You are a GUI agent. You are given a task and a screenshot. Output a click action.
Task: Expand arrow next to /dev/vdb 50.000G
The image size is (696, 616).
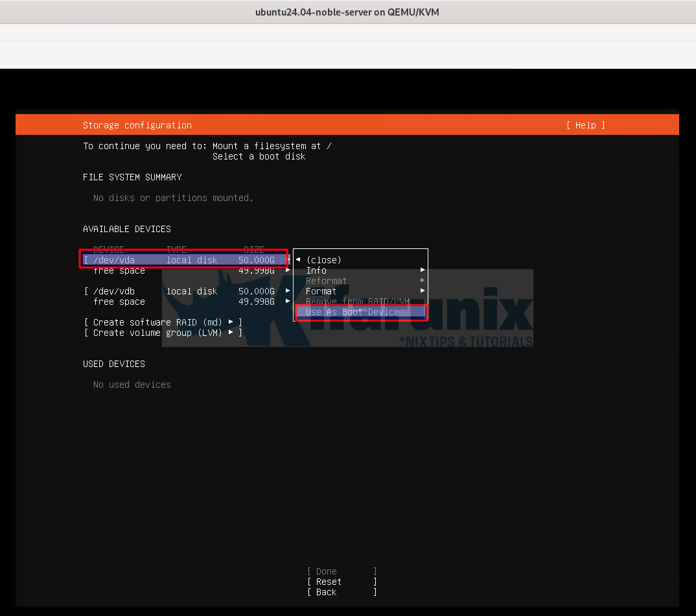(x=288, y=290)
